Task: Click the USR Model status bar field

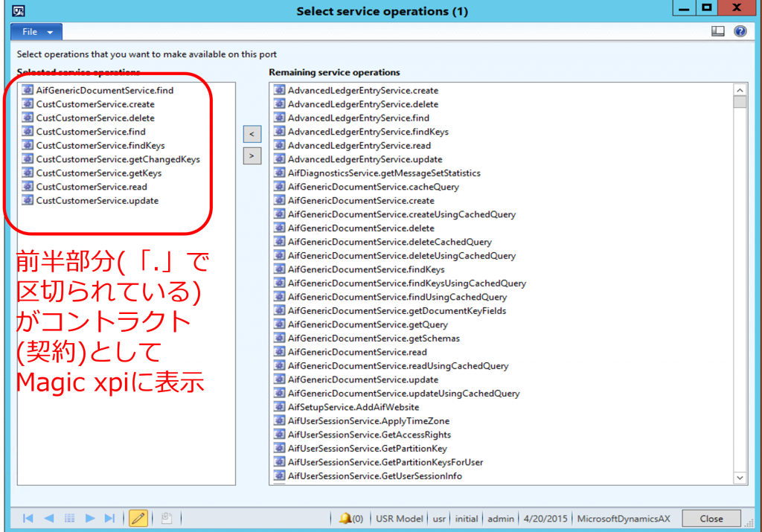Action: coord(399,518)
